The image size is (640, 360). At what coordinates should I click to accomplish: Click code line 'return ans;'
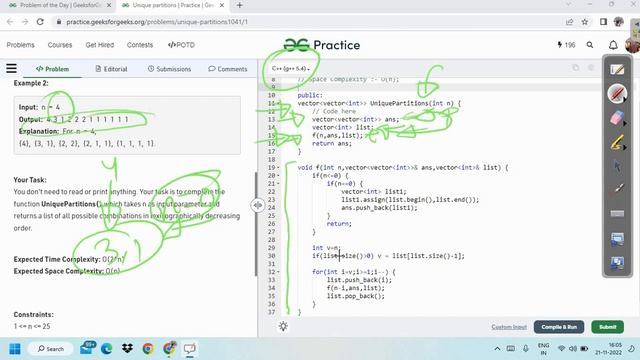[331, 143]
